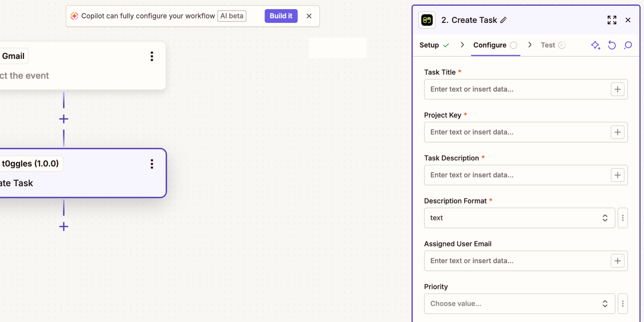644x322 pixels.
Task: Open the three-dot menu on the Gmail trigger card
Action: 152,56
